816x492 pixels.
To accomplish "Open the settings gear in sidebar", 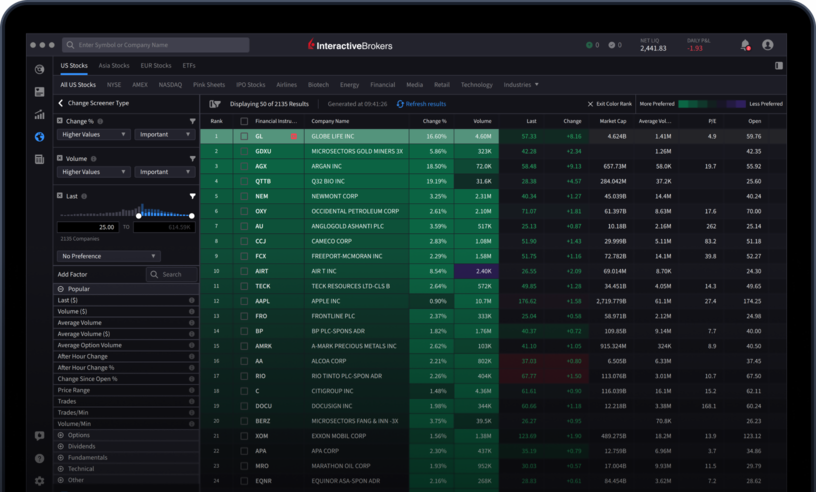I will point(39,481).
